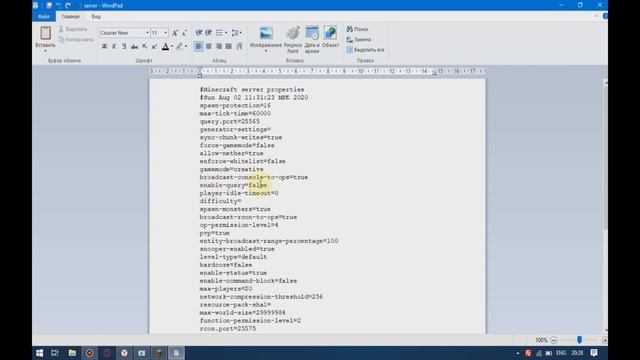This screenshot has height=360, width=640.
Task: Click the grow font size icon
Action: [175, 33]
